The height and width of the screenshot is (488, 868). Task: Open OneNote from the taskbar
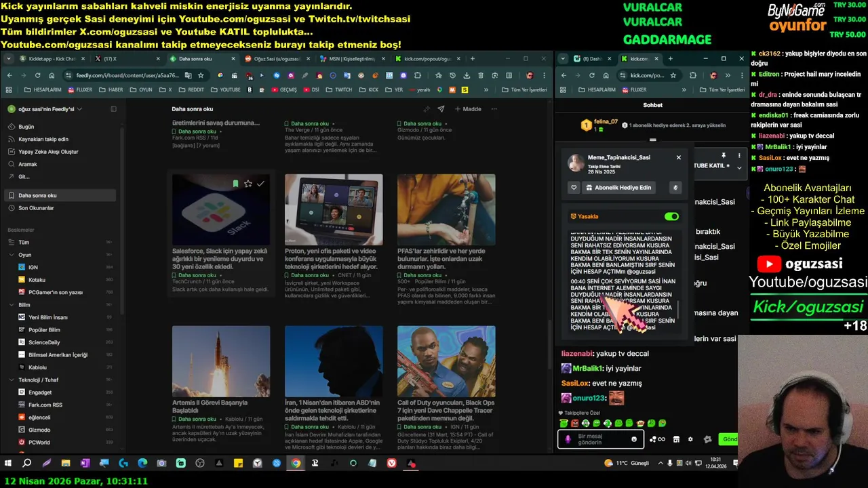pos(85,463)
